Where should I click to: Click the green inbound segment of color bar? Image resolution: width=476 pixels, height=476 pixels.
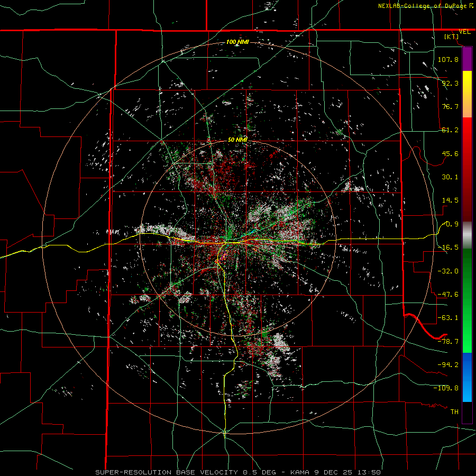click(x=467, y=300)
